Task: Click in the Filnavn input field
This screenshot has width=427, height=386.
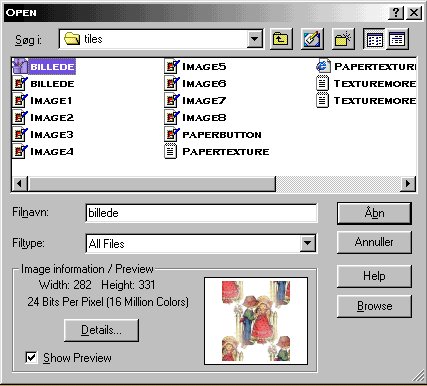Action: [201, 213]
